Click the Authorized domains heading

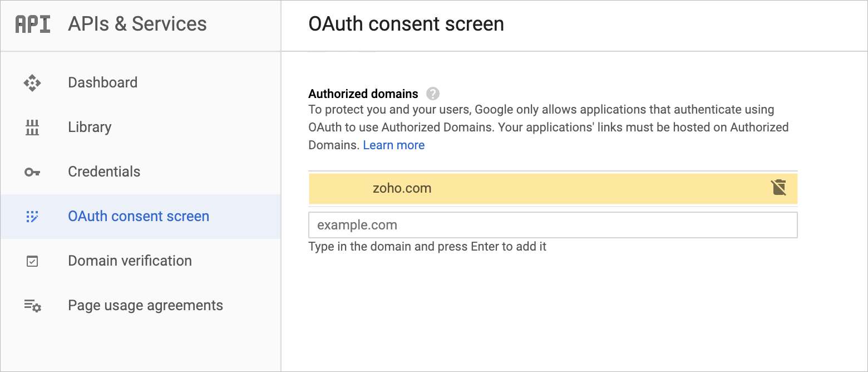coord(363,94)
